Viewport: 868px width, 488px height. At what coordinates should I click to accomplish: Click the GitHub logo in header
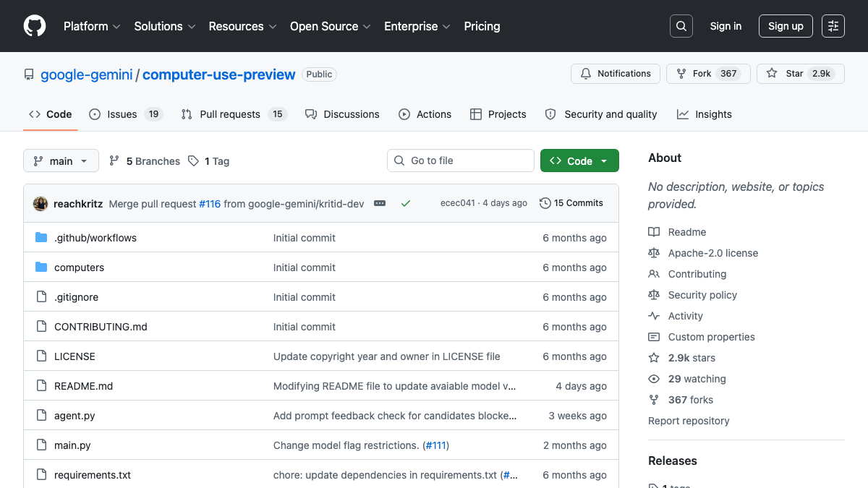(35, 26)
